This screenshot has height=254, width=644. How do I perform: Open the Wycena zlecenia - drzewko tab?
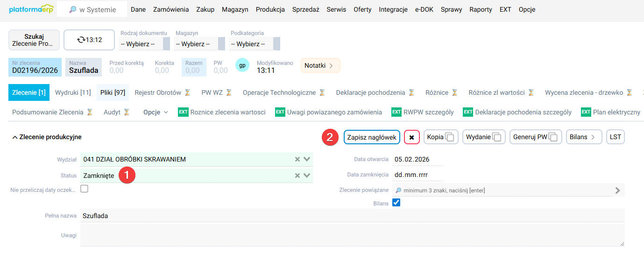tap(588, 92)
